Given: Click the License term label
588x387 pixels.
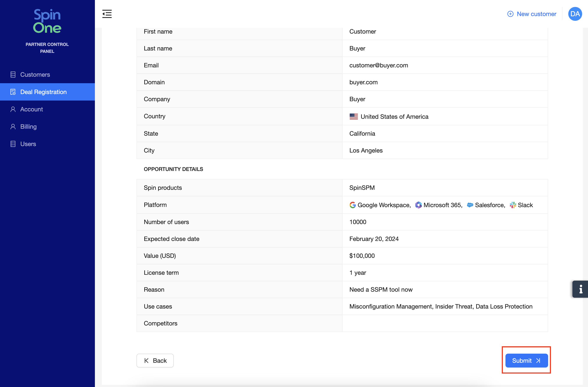Looking at the screenshot, I should tap(161, 273).
